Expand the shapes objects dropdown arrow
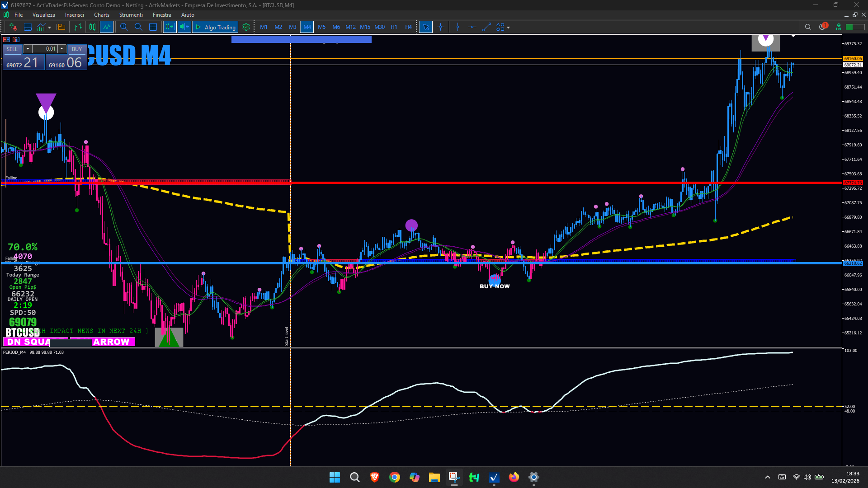The width and height of the screenshot is (868, 488). (509, 28)
